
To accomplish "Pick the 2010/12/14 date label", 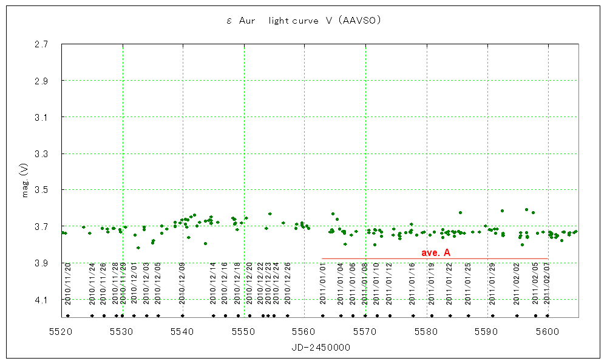I will point(213,283).
